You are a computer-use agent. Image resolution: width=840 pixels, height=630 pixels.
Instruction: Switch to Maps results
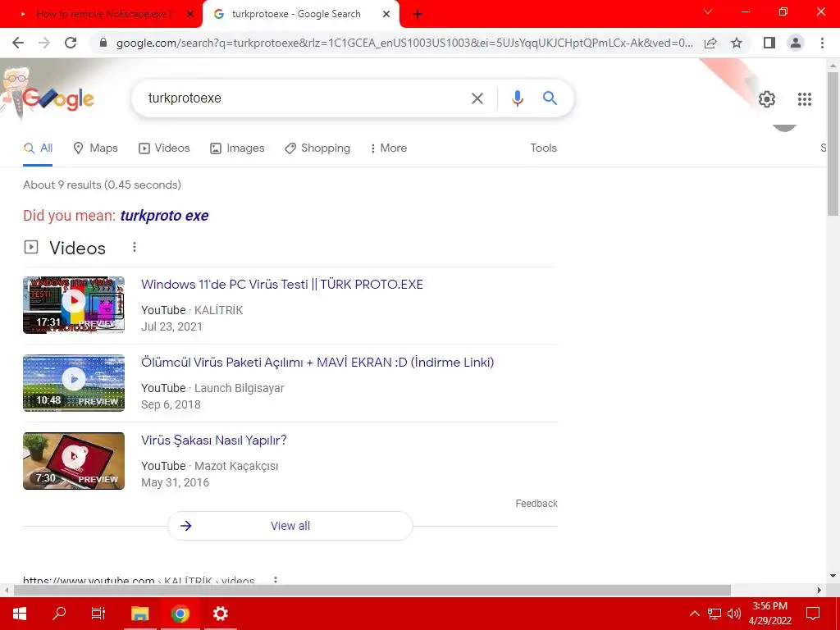pyautogui.click(x=95, y=148)
